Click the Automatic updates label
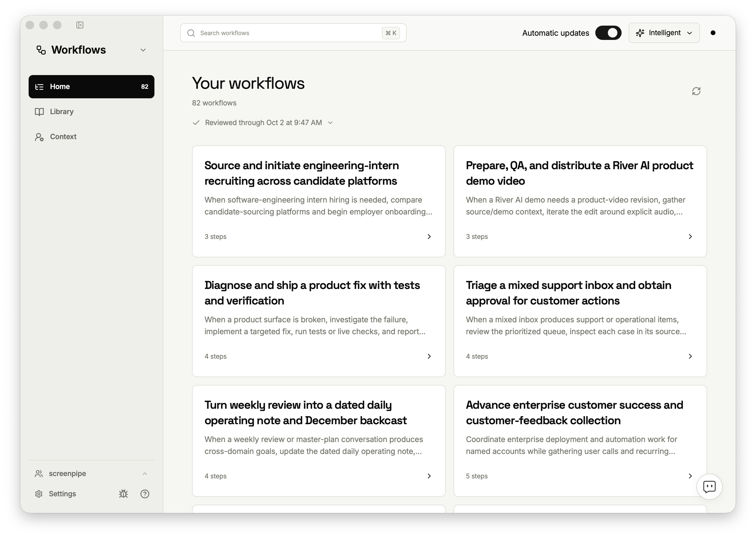 click(555, 33)
